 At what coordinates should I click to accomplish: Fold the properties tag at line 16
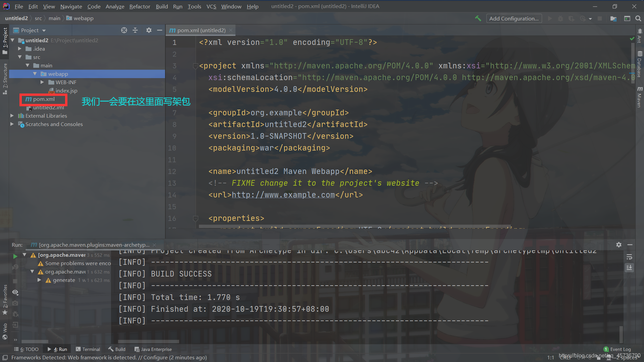point(195,219)
